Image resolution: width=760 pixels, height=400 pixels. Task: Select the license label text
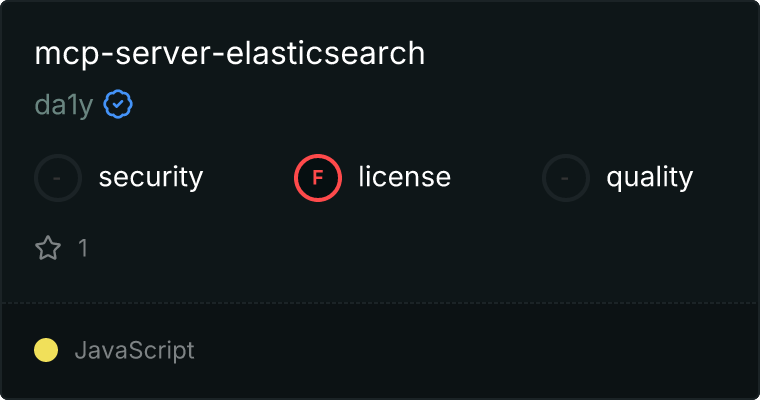[405, 177]
